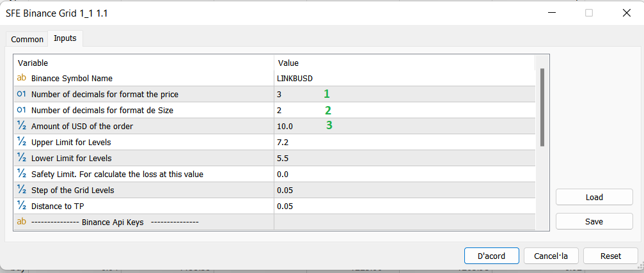Click the integer icon for Size decimals row
The width and height of the screenshot is (644, 273).
pos(21,110)
